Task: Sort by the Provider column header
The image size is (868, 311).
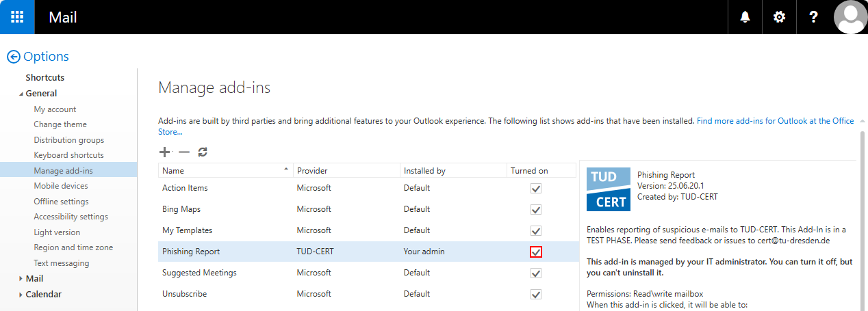Action: click(346, 171)
